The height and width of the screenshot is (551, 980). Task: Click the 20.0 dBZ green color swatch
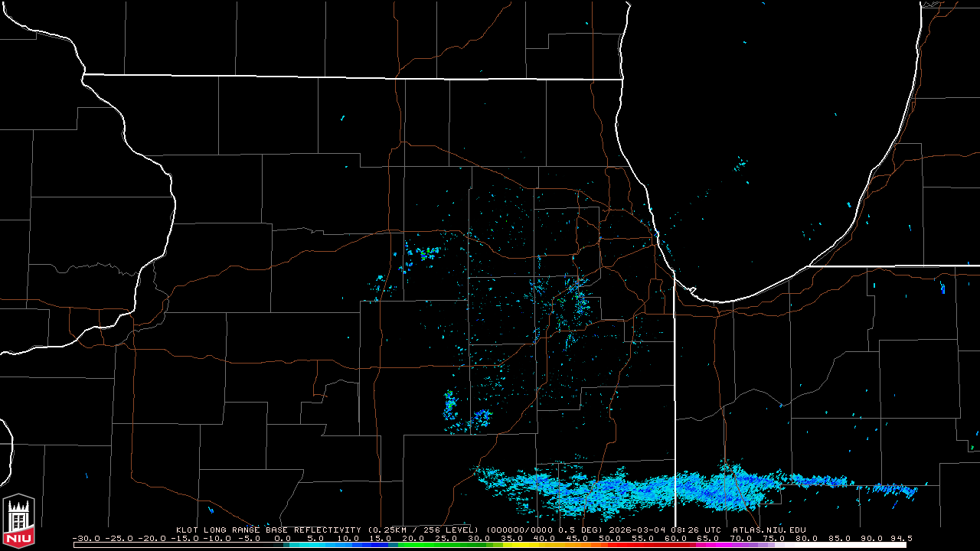coord(413,545)
